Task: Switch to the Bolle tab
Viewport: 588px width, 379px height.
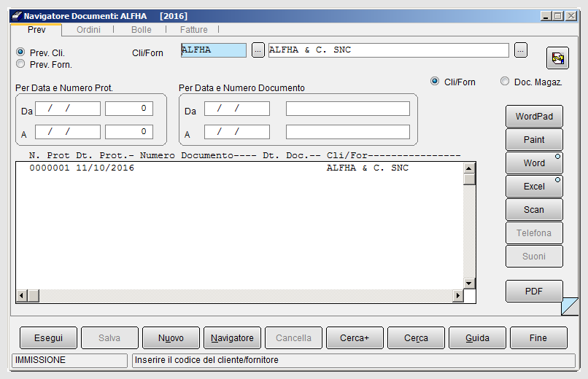Action: pyautogui.click(x=142, y=30)
